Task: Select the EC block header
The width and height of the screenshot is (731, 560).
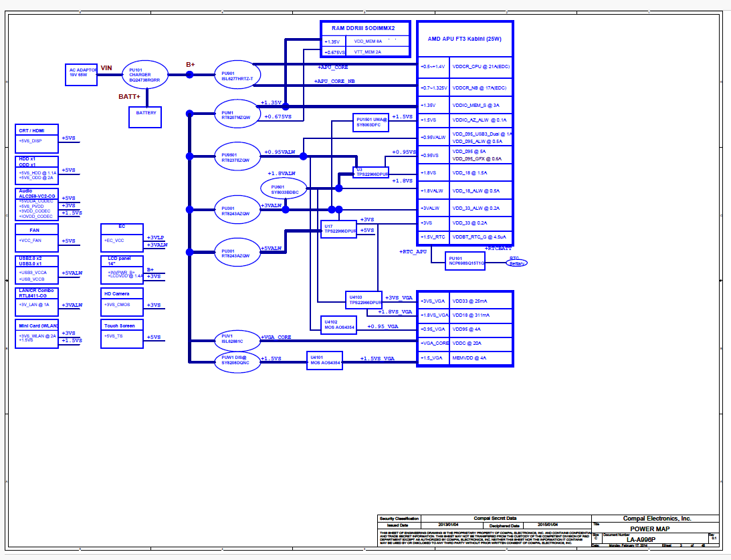Action: tap(122, 229)
